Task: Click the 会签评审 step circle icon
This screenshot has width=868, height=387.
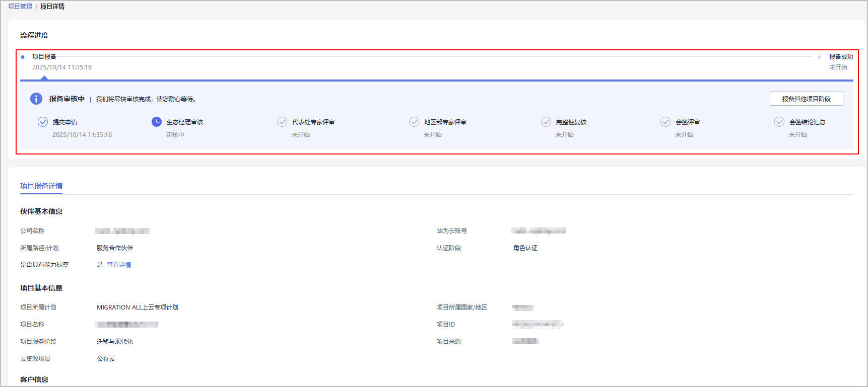Action: click(665, 122)
